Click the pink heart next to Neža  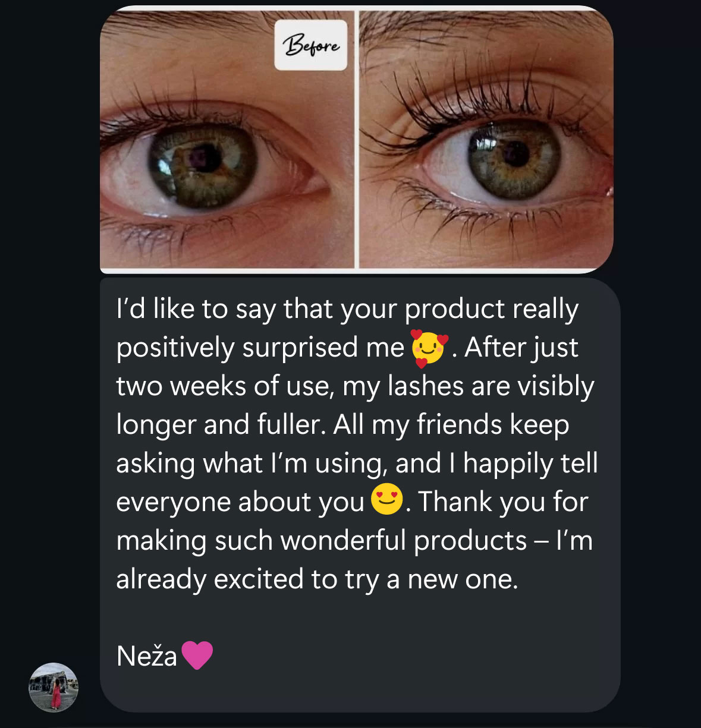click(x=197, y=655)
